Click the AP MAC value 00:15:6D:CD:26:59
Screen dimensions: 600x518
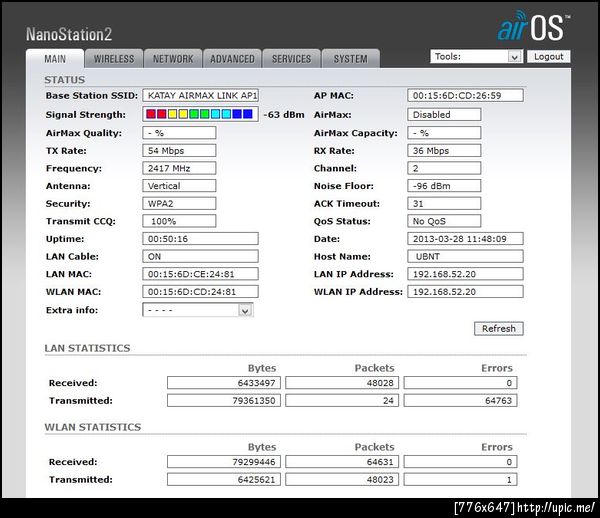[465, 95]
